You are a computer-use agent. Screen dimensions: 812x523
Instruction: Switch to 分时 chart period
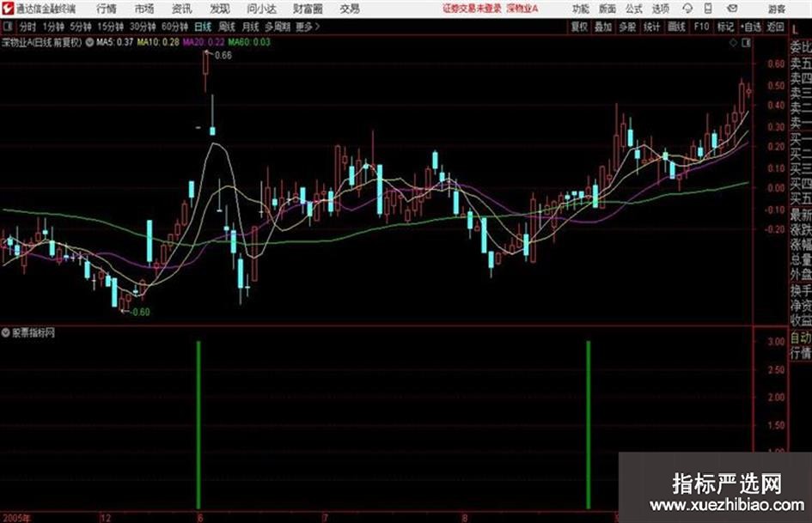point(28,27)
